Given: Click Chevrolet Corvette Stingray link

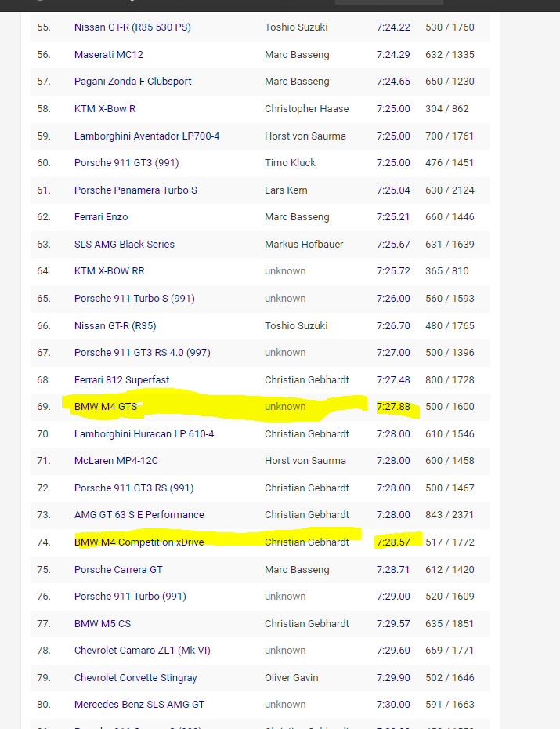Looking at the screenshot, I should point(135,678).
